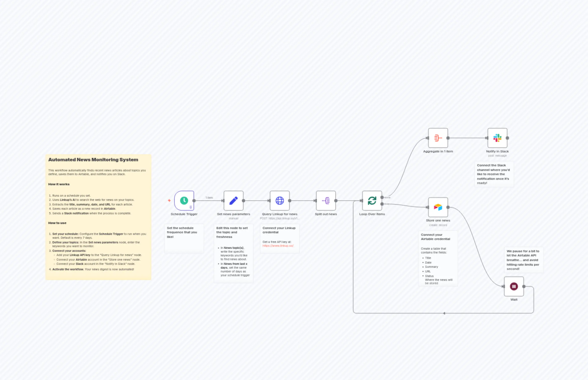Click the loop output of Loop Over Items
This screenshot has width=588, height=380.
pyautogui.click(x=382, y=204)
